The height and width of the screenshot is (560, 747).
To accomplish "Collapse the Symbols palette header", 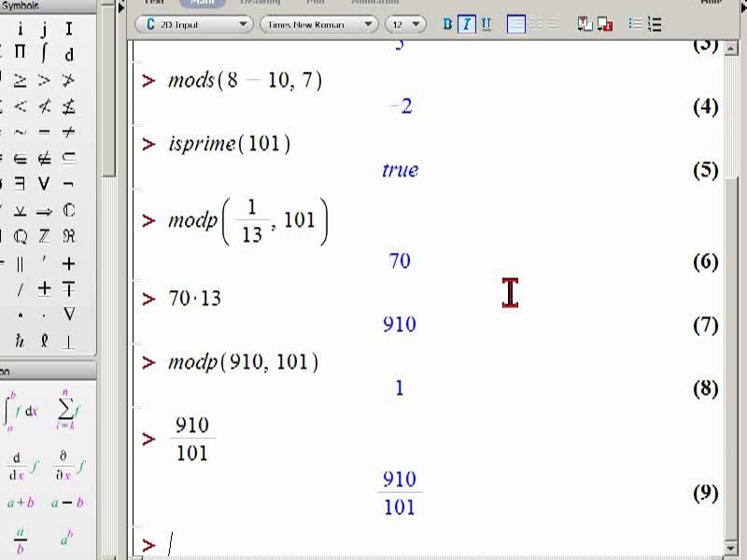I will point(48,6).
